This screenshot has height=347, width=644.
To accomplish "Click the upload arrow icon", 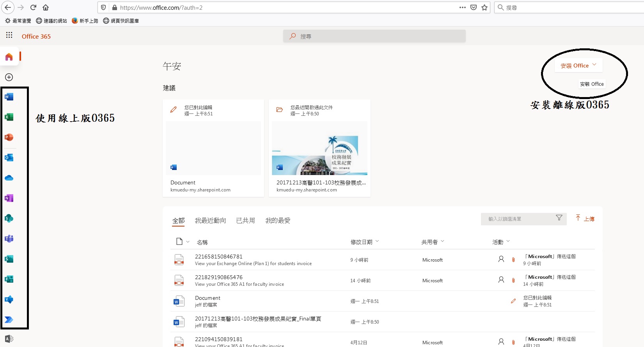I will point(578,218).
